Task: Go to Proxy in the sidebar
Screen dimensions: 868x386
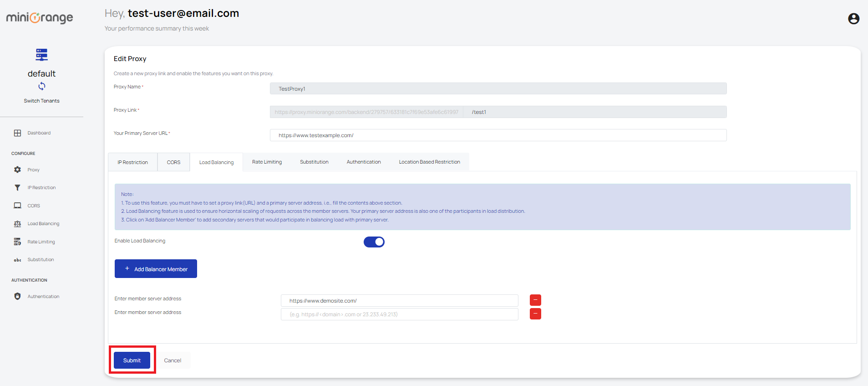Action: 33,170
